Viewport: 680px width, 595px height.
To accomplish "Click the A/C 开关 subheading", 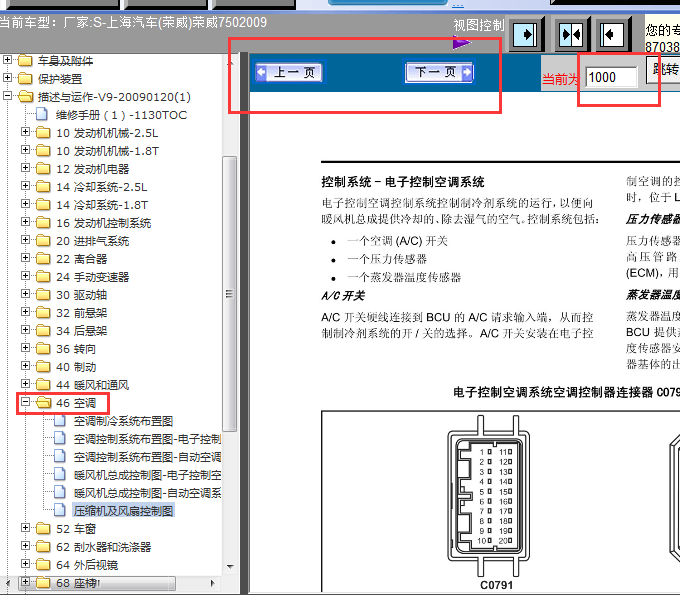I will coord(343,296).
